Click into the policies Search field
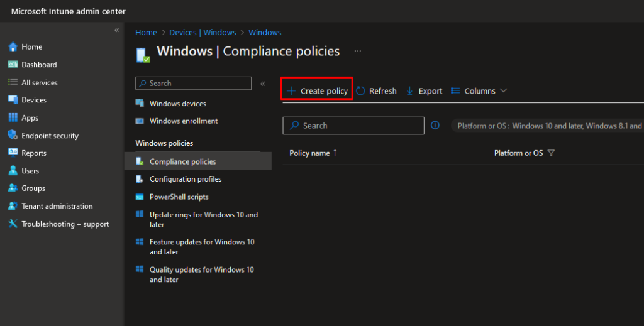The image size is (644, 326). pyautogui.click(x=353, y=126)
